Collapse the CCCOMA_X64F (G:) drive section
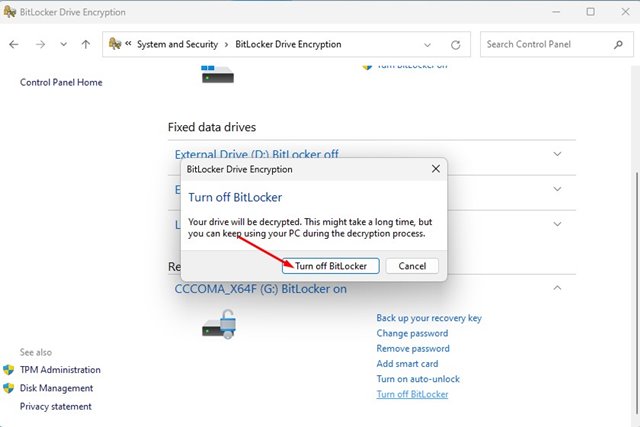Image resolution: width=640 pixels, height=427 pixels. pyautogui.click(x=557, y=288)
